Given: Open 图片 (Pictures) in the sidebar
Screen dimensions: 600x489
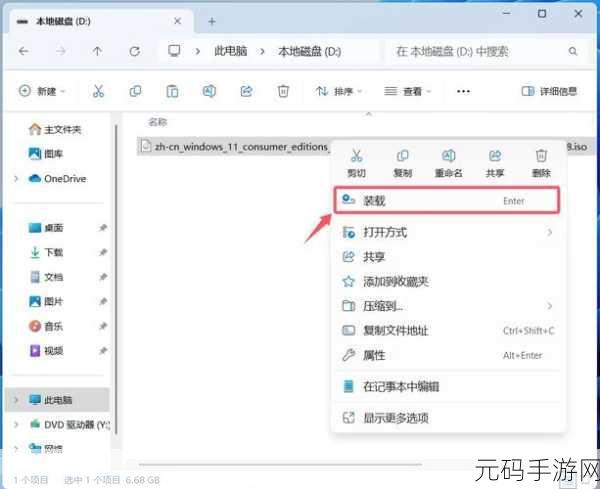Looking at the screenshot, I should 46,302.
